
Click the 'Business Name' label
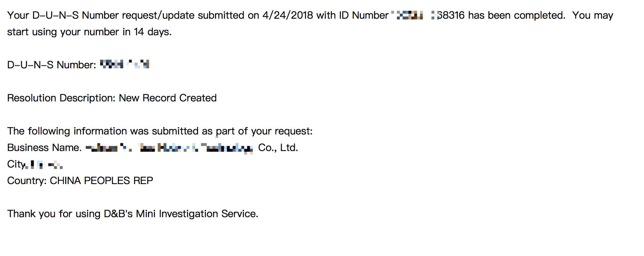click(44, 147)
